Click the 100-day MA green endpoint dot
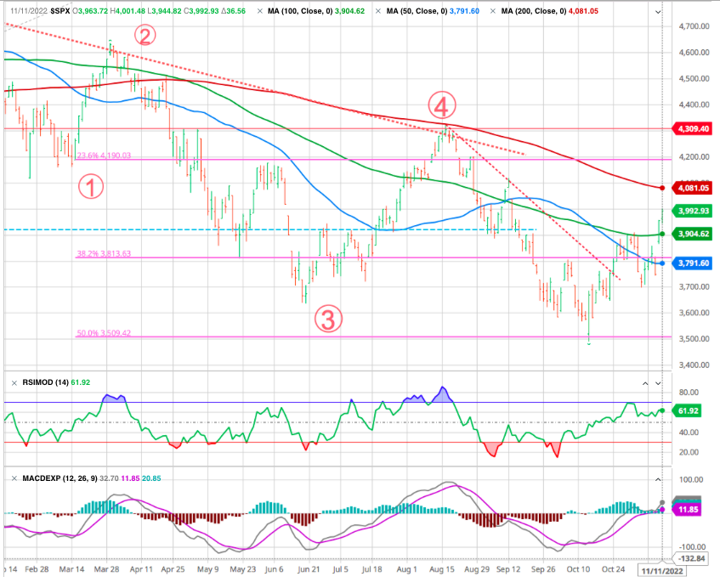Screen dimensions: 720x588 pos(662,235)
